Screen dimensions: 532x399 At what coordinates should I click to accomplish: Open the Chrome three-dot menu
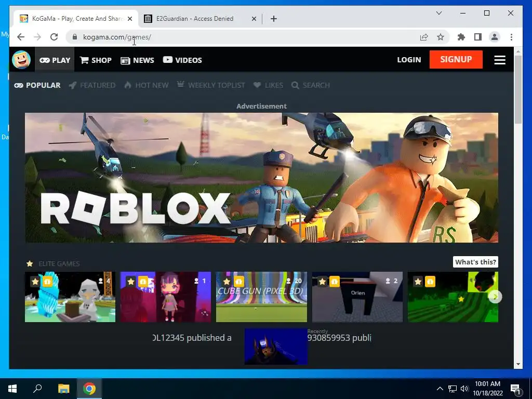click(x=511, y=37)
